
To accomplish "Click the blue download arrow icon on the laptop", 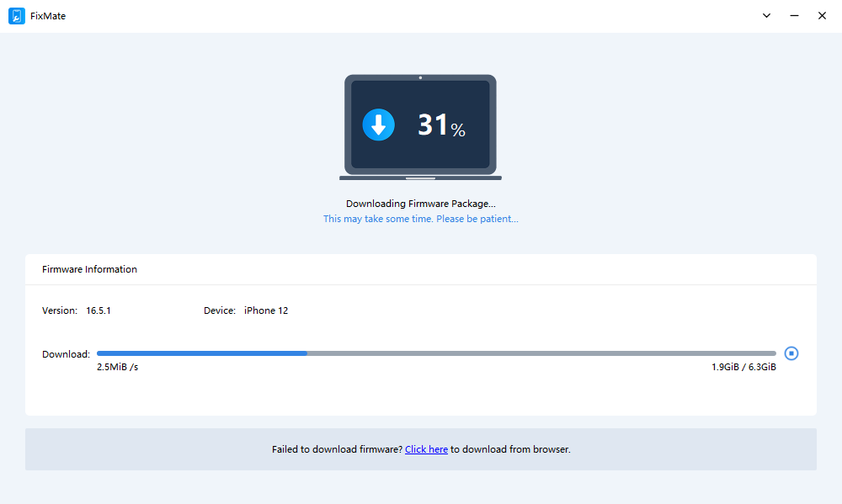I will coord(379,125).
